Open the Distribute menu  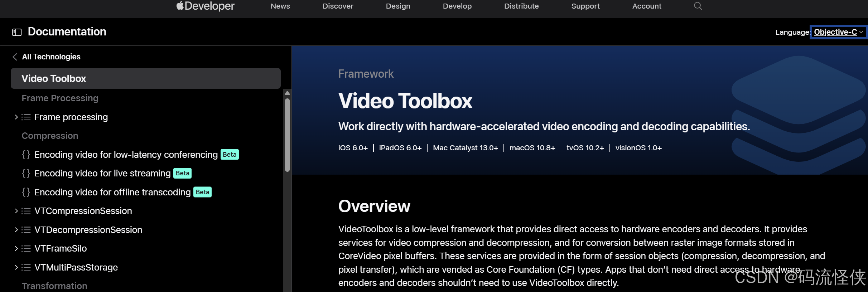[521, 6]
